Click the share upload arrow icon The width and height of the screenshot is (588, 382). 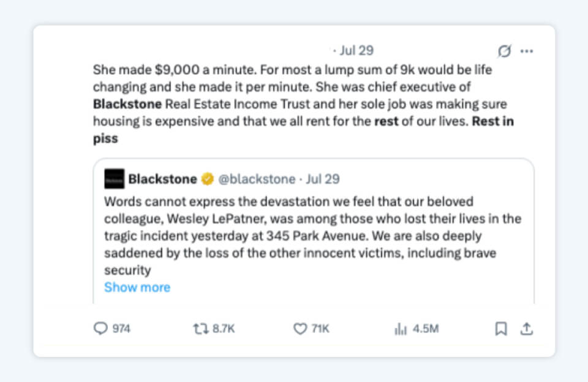coord(526,329)
